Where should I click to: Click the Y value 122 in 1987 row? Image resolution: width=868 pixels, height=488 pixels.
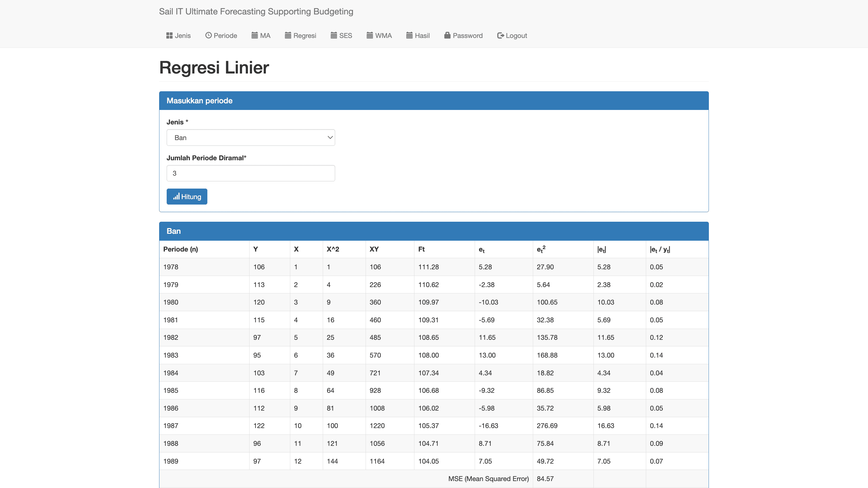[x=259, y=425]
